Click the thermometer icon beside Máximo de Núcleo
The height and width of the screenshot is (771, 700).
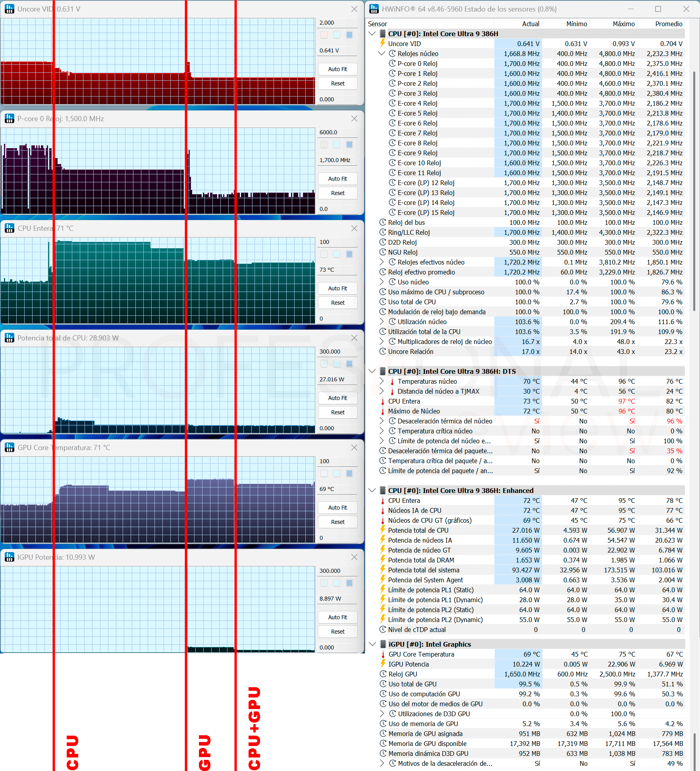pyautogui.click(x=383, y=411)
